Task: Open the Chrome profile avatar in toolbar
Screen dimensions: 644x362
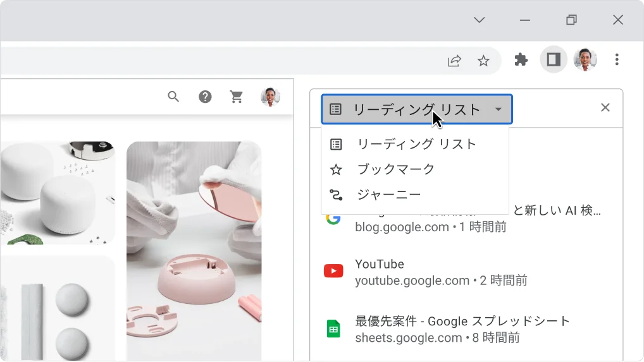Action: (x=585, y=60)
